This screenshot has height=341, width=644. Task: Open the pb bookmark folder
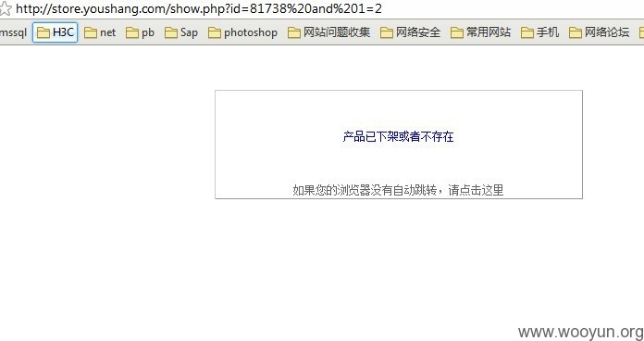[x=140, y=32]
